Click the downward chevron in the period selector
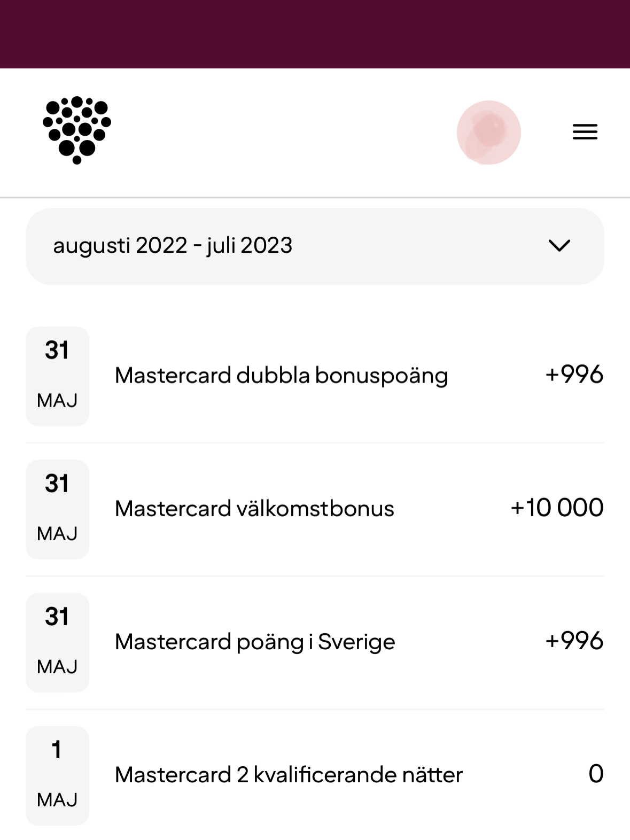This screenshot has width=630, height=840. tap(559, 246)
